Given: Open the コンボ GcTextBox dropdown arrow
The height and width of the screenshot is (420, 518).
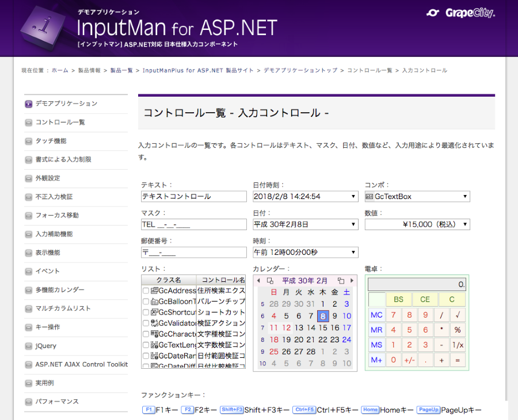Looking at the screenshot, I should 465,196.
